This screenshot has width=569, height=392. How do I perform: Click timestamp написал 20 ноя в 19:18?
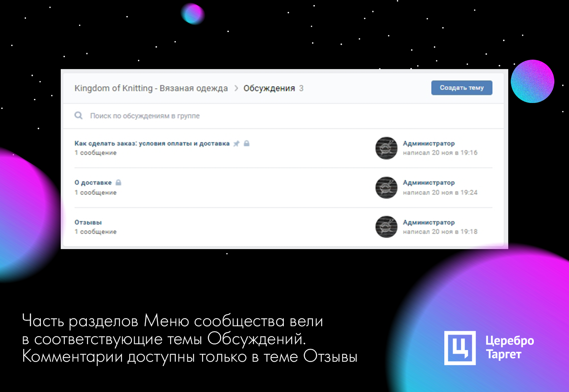click(x=440, y=232)
